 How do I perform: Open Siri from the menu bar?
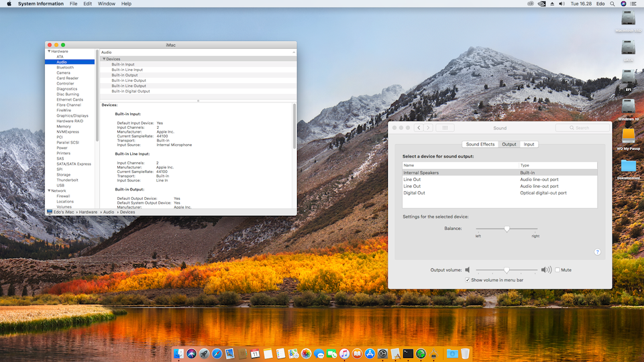[623, 4]
